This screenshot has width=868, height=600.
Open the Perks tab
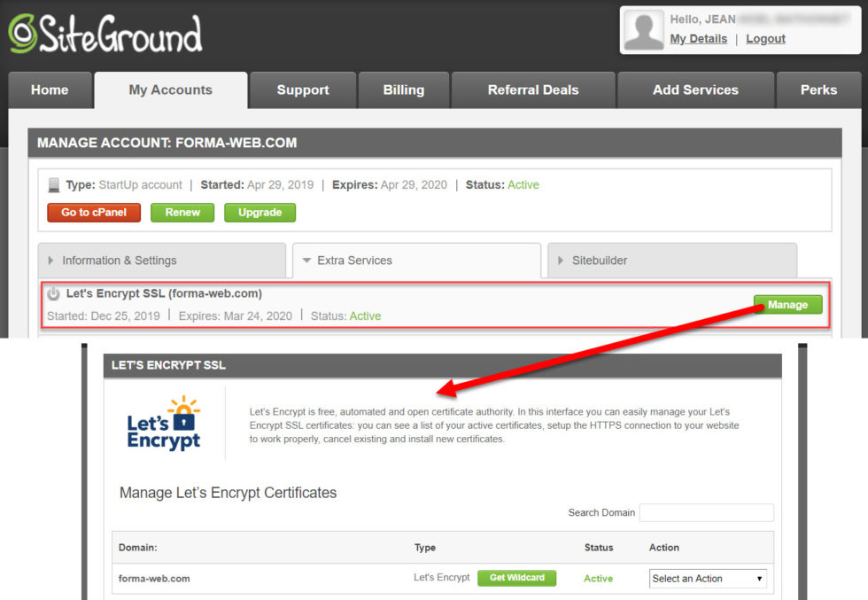[818, 90]
